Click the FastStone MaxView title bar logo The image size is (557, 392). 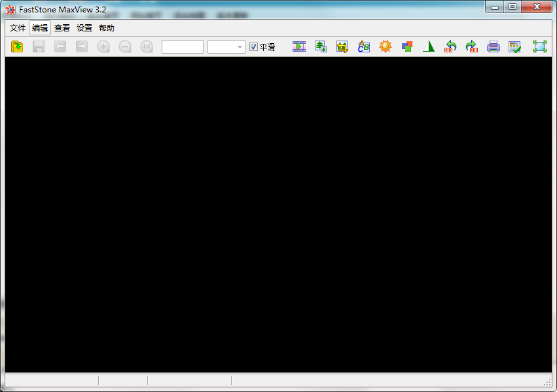tap(10, 10)
